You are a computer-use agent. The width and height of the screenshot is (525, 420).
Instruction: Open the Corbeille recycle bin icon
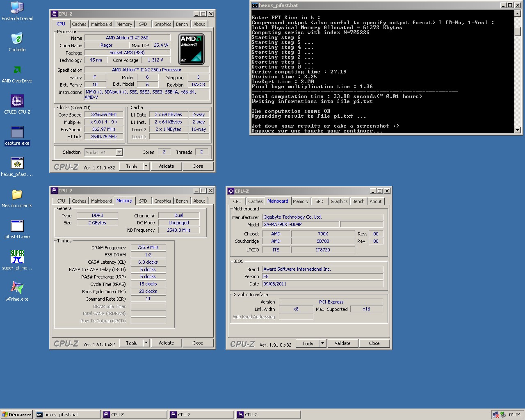(17, 42)
